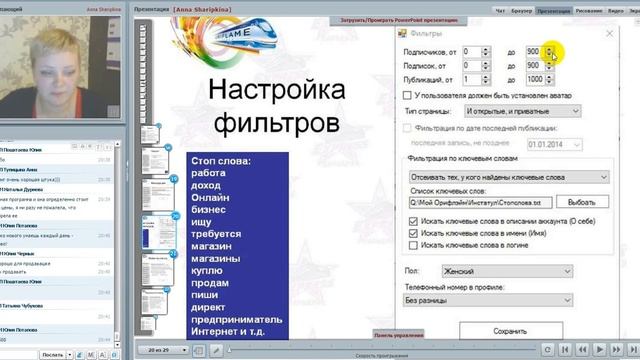Click the smiley icon in chat toolbar
Image resolution: width=640 pixels, height=360 pixels.
tap(114, 355)
